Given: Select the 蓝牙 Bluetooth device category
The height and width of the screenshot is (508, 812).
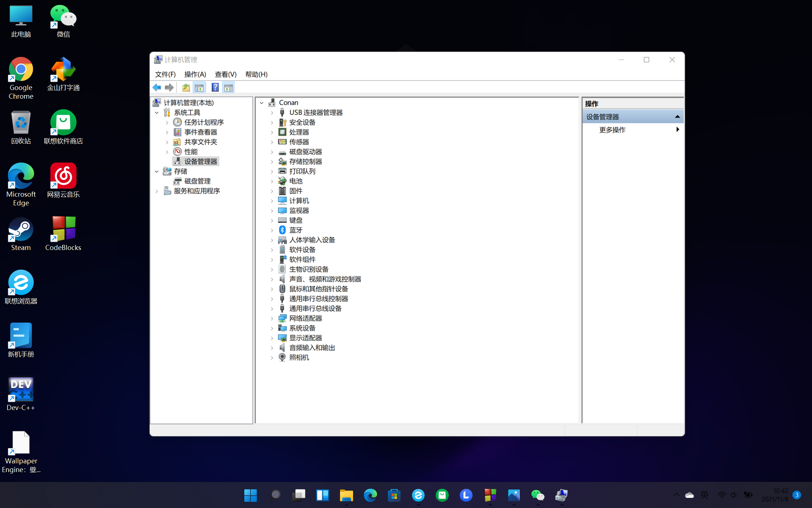Looking at the screenshot, I should pyautogui.click(x=295, y=230).
